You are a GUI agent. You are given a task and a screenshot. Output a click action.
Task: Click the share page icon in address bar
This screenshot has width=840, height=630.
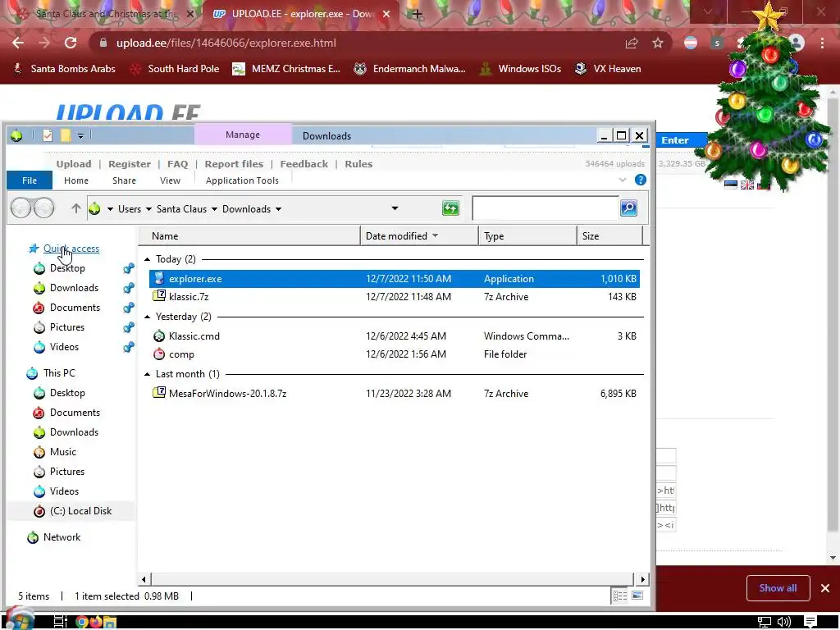point(632,43)
